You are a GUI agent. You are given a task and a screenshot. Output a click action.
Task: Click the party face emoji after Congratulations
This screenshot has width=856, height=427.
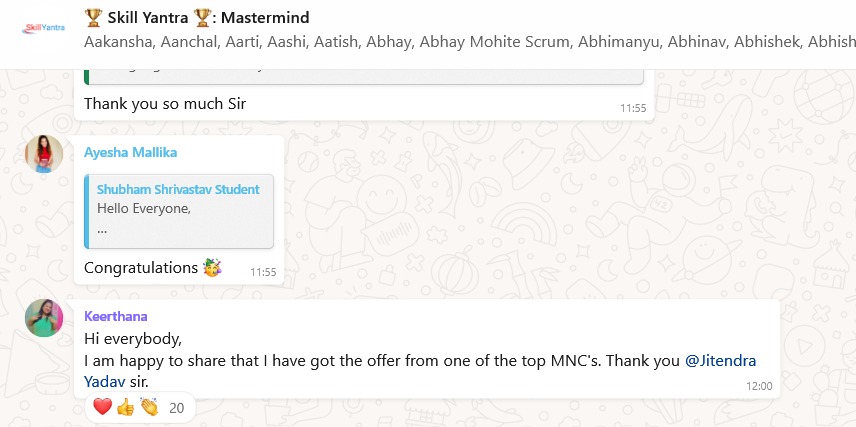pyautogui.click(x=212, y=267)
